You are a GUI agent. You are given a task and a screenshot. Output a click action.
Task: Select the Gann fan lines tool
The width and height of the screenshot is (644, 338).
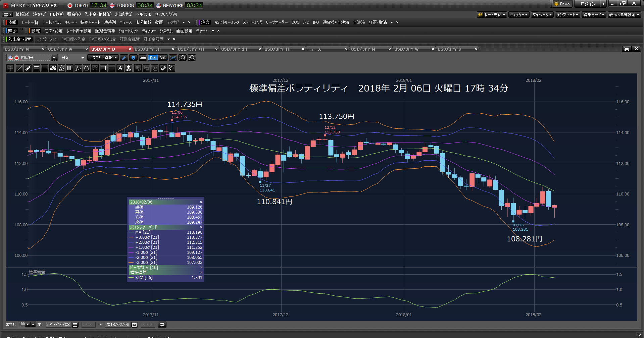click(x=78, y=68)
